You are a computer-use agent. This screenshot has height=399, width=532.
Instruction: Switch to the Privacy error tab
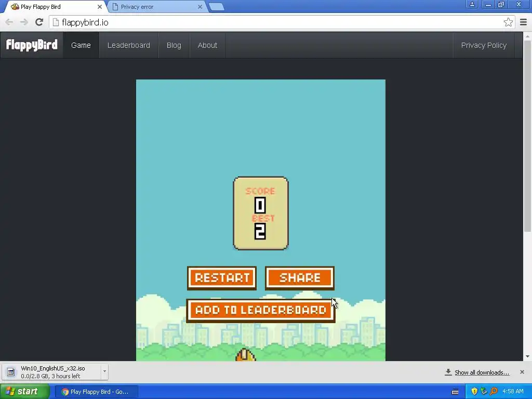(157, 7)
